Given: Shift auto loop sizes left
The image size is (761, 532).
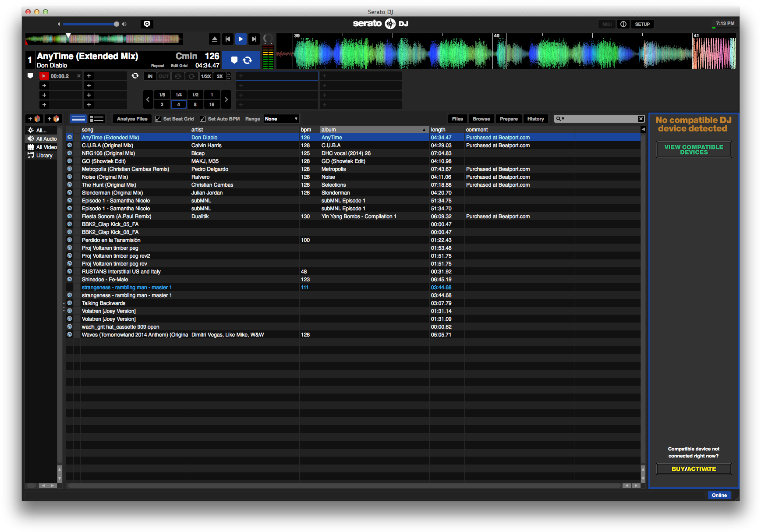Looking at the screenshot, I should point(148,99).
